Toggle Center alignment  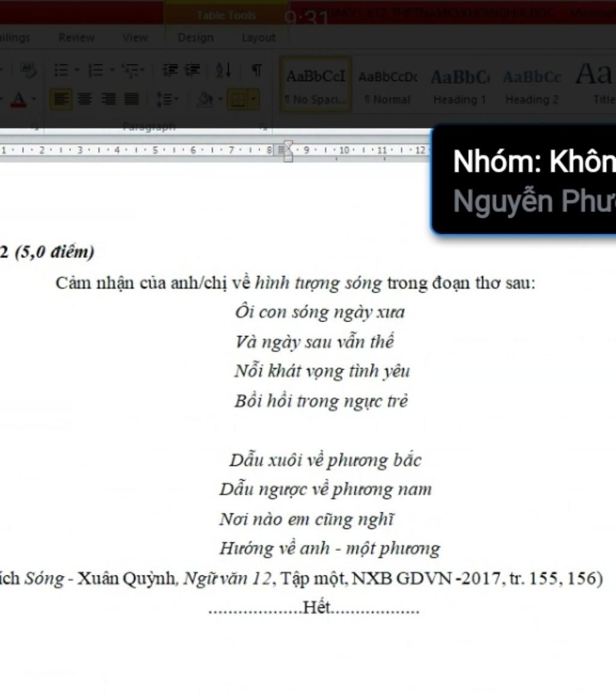(84, 99)
